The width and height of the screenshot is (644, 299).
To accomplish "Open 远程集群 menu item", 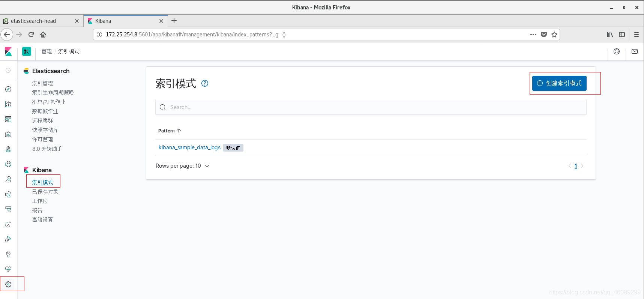I will click(42, 121).
